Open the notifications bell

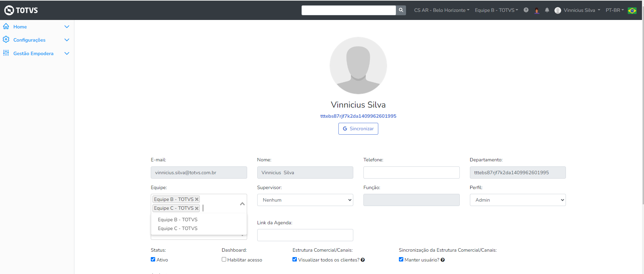pos(547,10)
